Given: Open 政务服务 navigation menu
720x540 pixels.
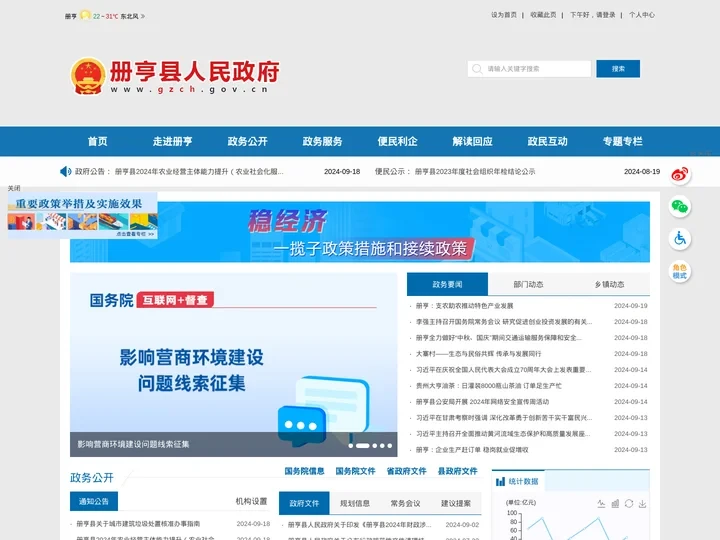Looking at the screenshot, I should coord(322,141).
